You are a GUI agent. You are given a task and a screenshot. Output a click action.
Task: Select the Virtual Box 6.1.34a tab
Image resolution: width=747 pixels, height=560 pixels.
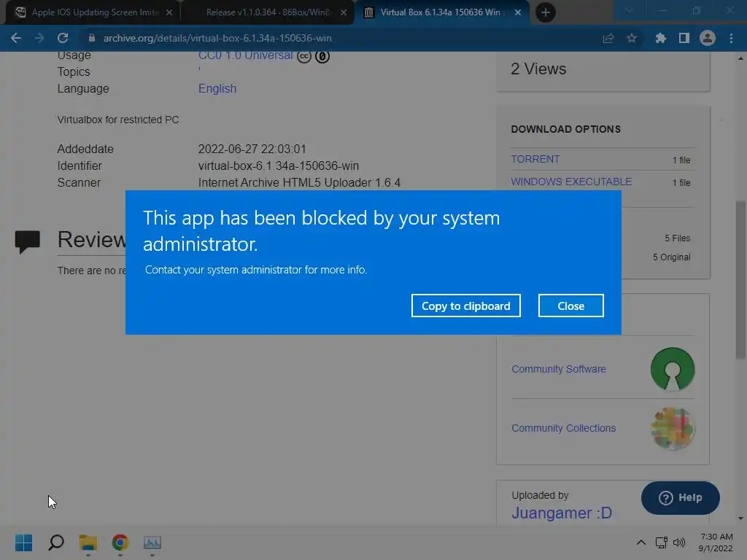[441, 12]
